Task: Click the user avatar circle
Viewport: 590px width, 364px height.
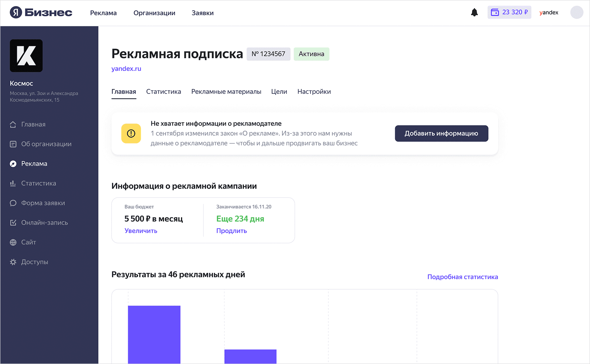Action: click(576, 13)
